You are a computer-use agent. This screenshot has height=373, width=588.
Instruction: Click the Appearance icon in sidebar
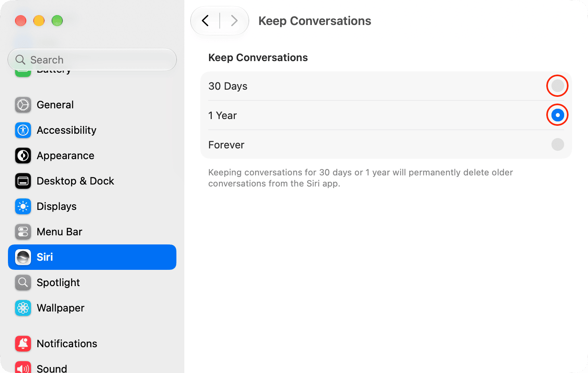[23, 156]
